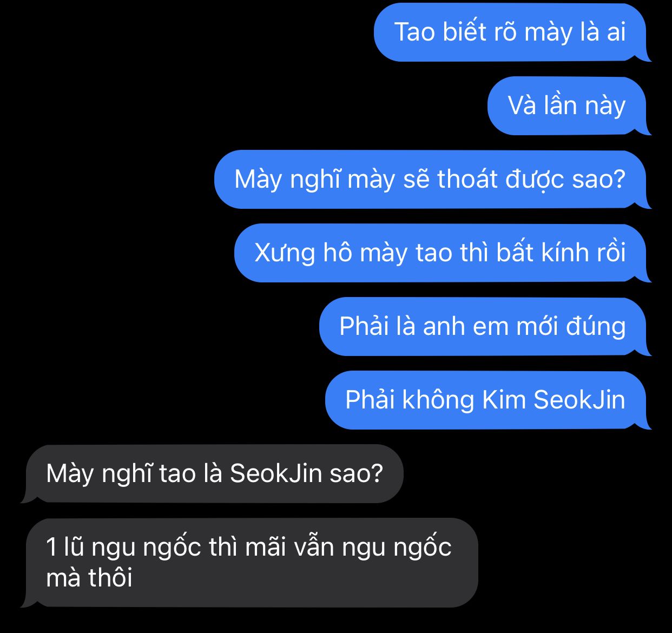Tap the word "Tao" in the top bubble

pyautogui.click(x=414, y=32)
